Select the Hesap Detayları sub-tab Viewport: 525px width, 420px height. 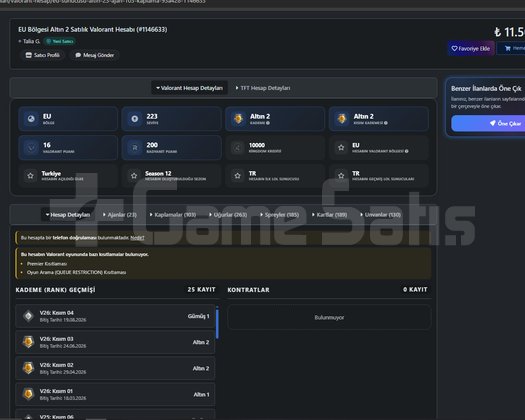pos(68,215)
